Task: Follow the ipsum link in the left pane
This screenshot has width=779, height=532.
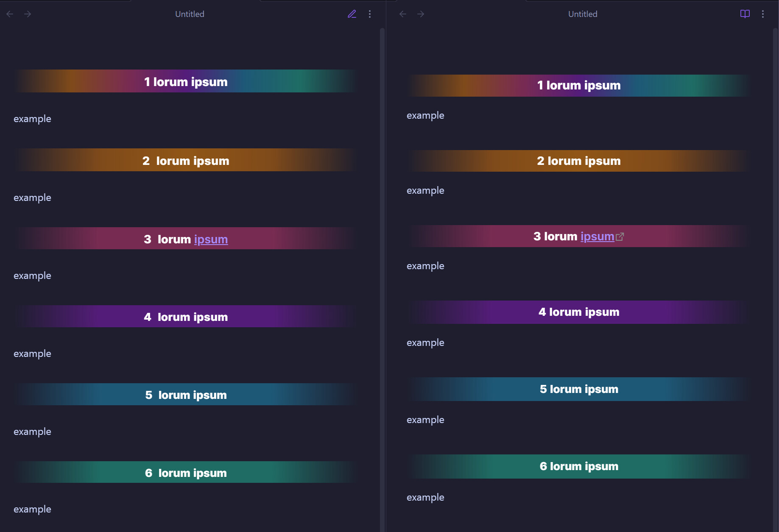Action: (x=211, y=240)
